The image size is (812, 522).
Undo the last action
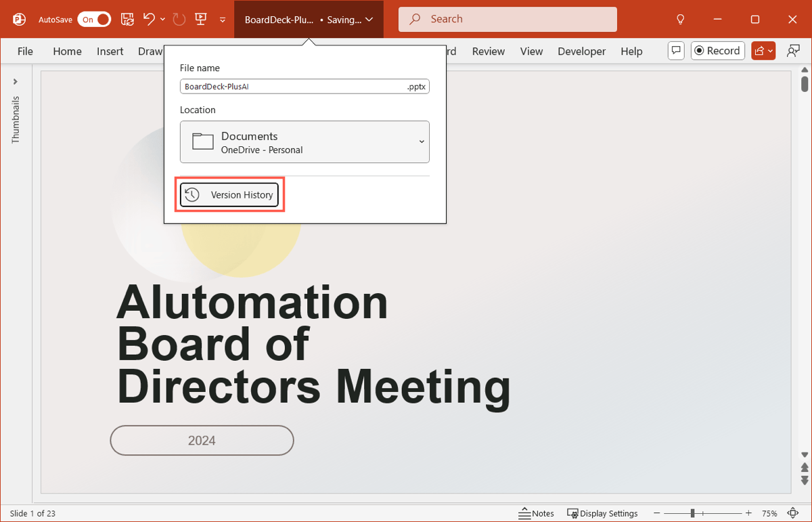pos(149,20)
